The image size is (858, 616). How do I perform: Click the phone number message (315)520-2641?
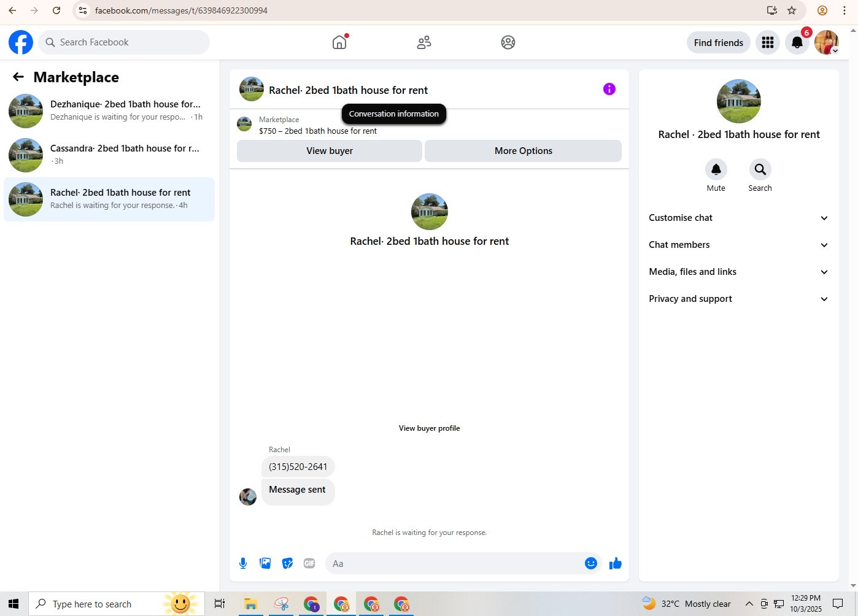(x=298, y=467)
